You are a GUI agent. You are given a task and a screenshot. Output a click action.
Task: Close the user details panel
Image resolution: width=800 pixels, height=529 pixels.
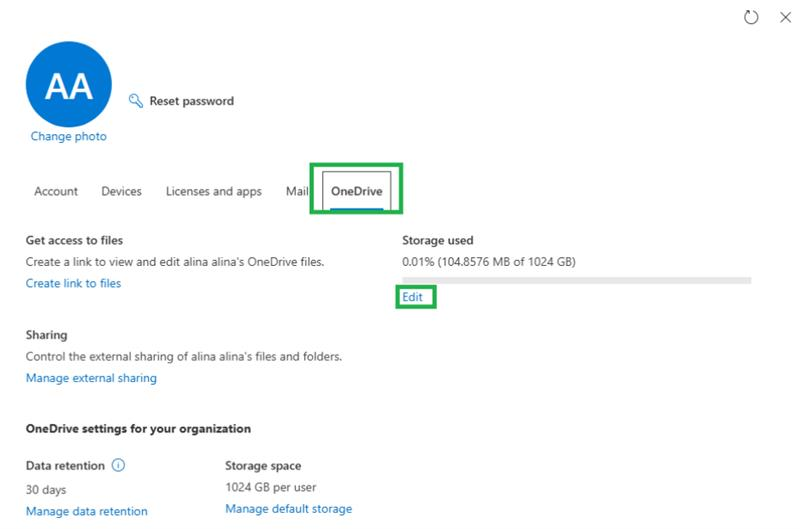point(785,17)
